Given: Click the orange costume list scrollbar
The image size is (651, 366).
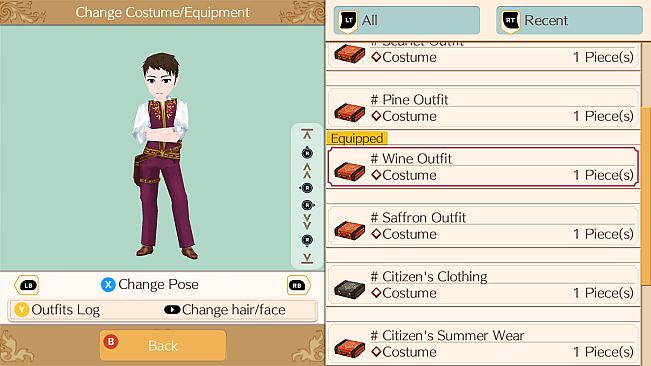Looking at the screenshot, I should point(646,195).
